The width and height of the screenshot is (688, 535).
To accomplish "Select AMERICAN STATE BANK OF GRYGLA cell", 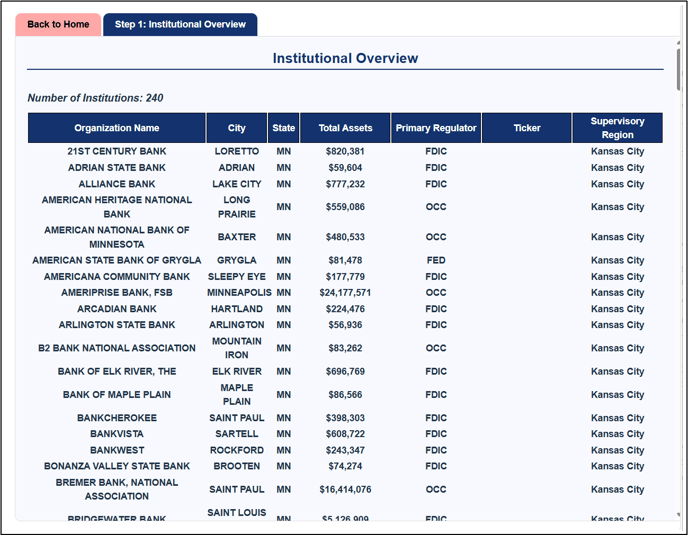I will pos(117,260).
